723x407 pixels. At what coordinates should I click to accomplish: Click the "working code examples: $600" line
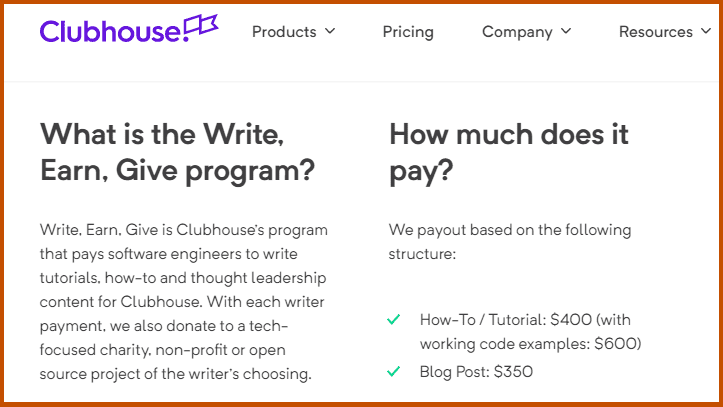[530, 344]
